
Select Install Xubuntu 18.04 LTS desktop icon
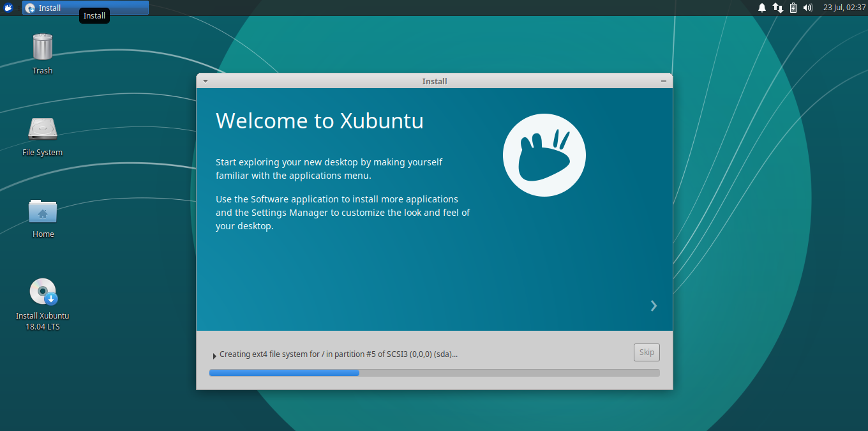[x=43, y=304]
